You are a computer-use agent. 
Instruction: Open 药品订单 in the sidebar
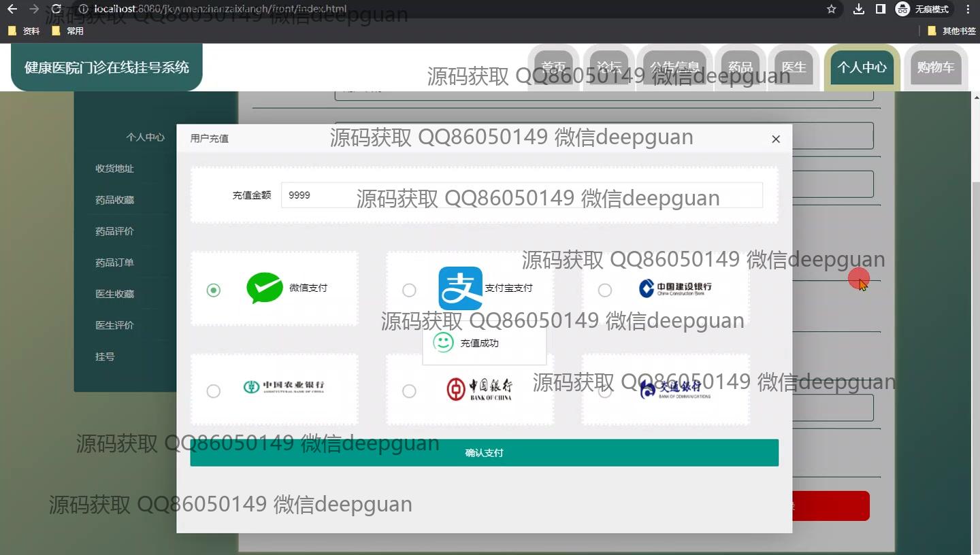click(115, 263)
